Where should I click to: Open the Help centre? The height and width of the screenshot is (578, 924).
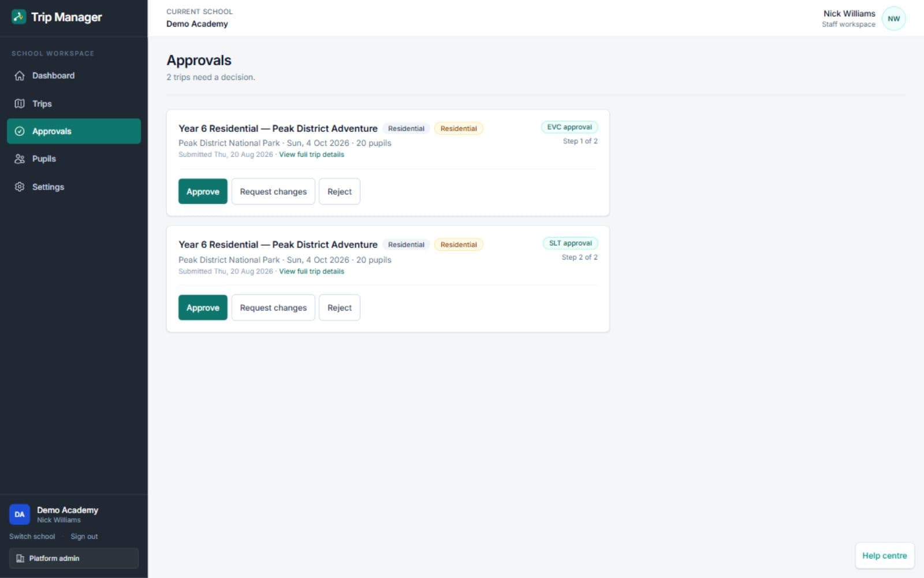point(884,555)
